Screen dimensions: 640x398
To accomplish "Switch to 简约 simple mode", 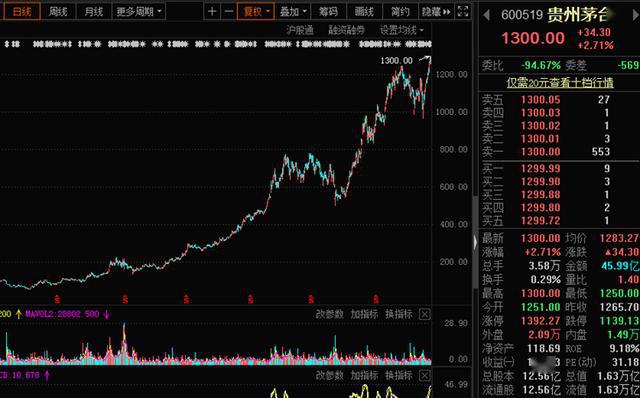I will [400, 11].
